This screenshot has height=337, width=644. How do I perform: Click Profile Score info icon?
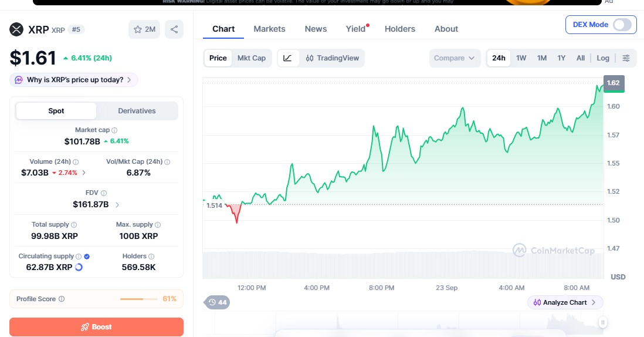tap(62, 299)
